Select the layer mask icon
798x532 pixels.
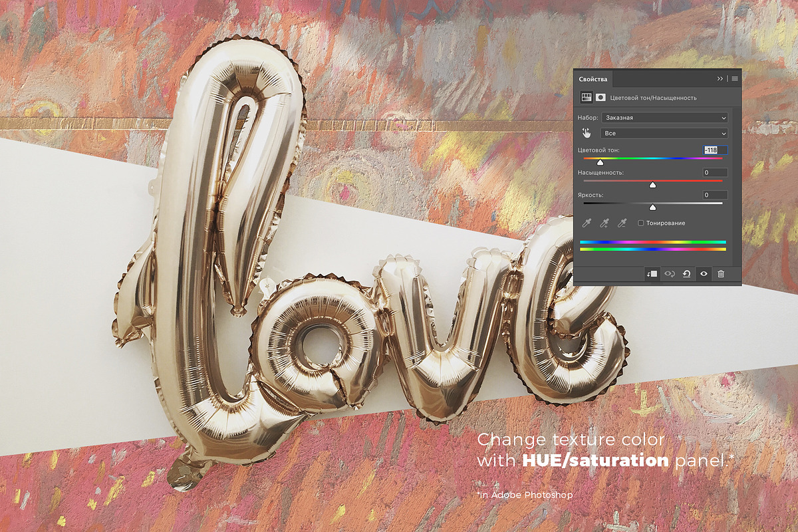pyautogui.click(x=600, y=97)
